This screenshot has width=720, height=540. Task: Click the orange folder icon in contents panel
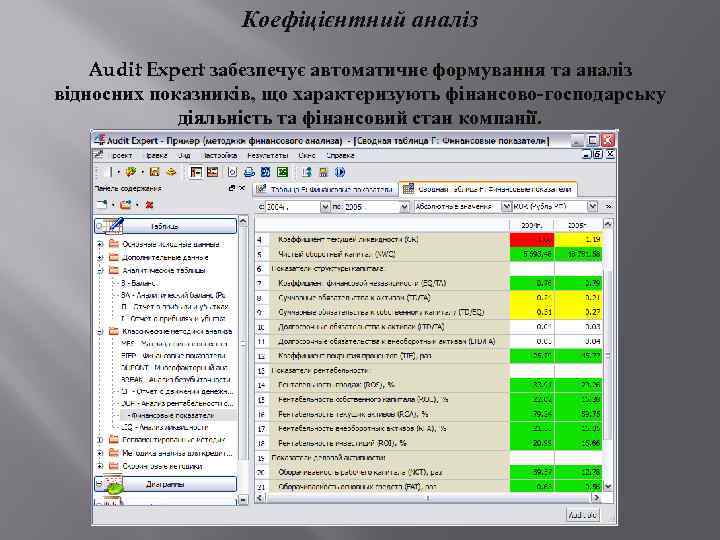click(x=125, y=204)
